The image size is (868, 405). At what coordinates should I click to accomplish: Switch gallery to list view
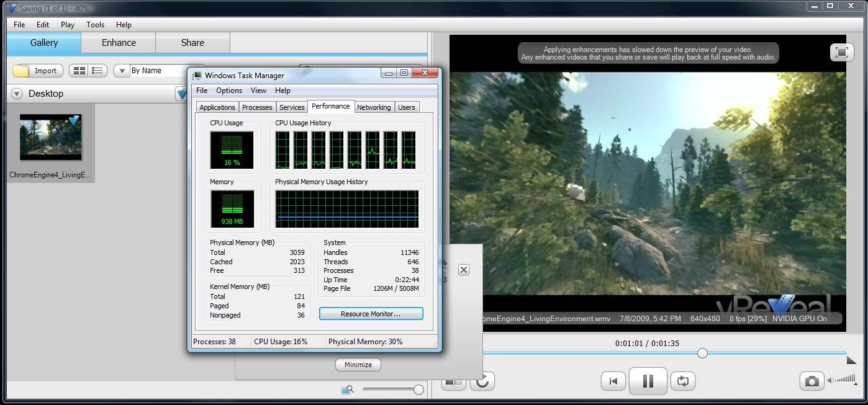[x=97, y=71]
